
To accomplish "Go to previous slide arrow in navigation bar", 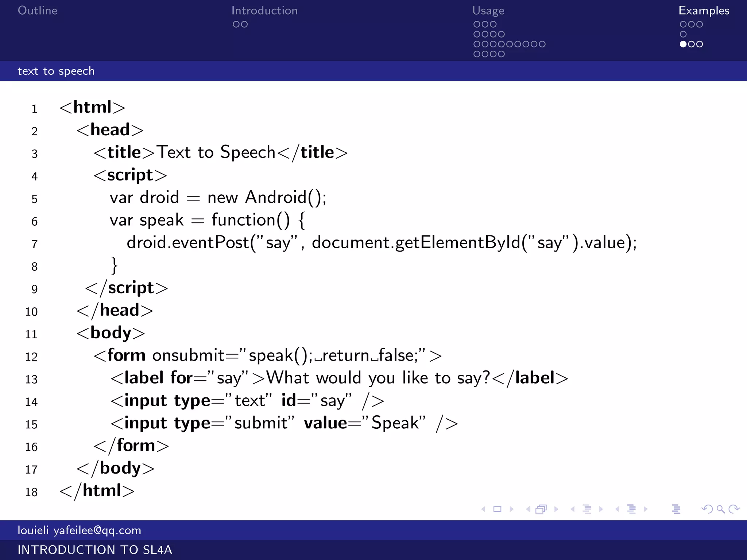I will [x=483, y=509].
